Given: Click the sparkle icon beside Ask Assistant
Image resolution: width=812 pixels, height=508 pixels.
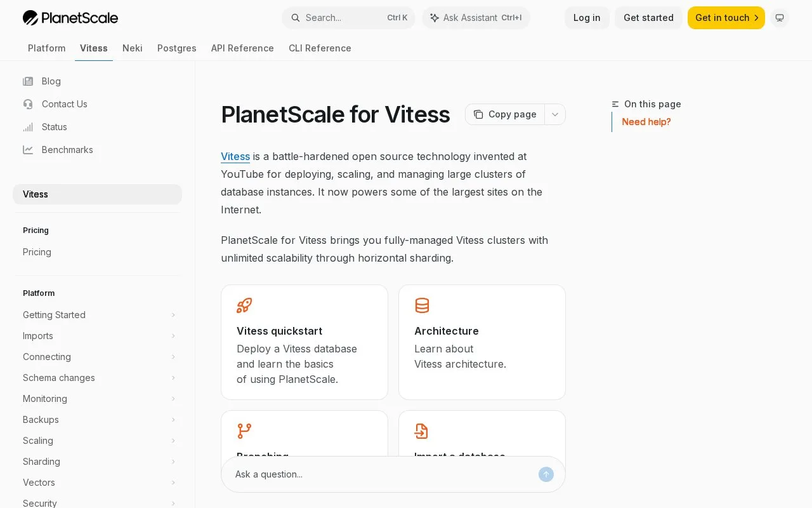Looking at the screenshot, I should (x=435, y=18).
